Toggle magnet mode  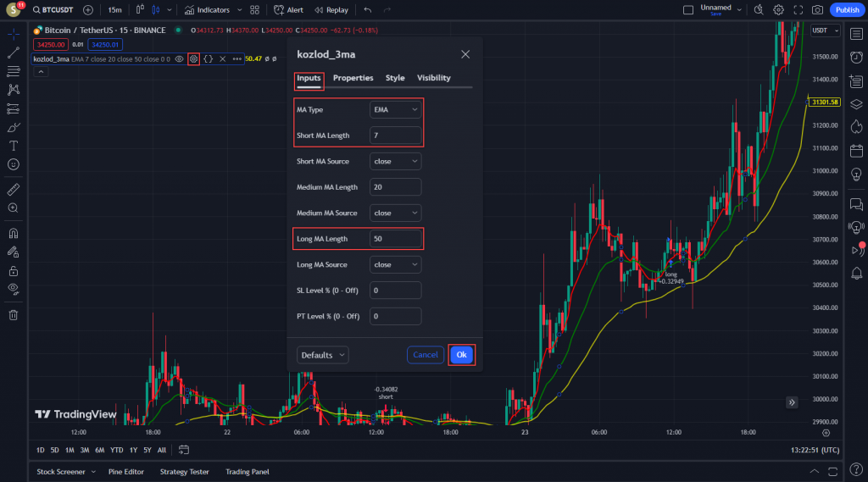[14, 234]
